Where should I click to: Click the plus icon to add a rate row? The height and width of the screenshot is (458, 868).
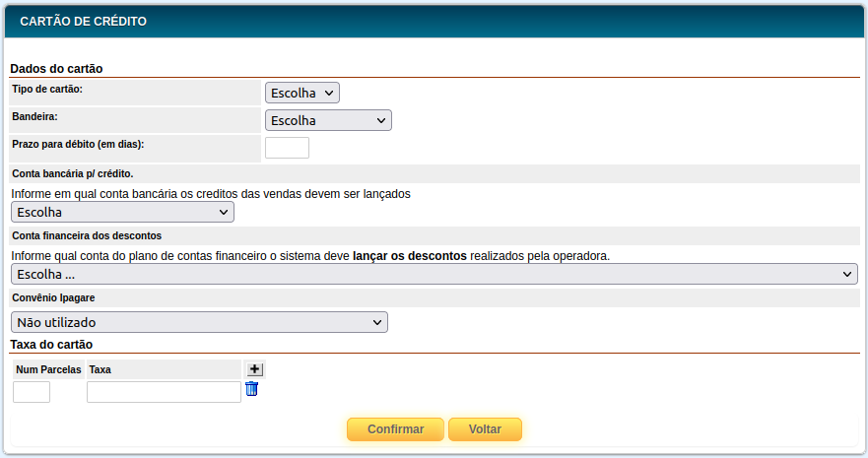(254, 368)
